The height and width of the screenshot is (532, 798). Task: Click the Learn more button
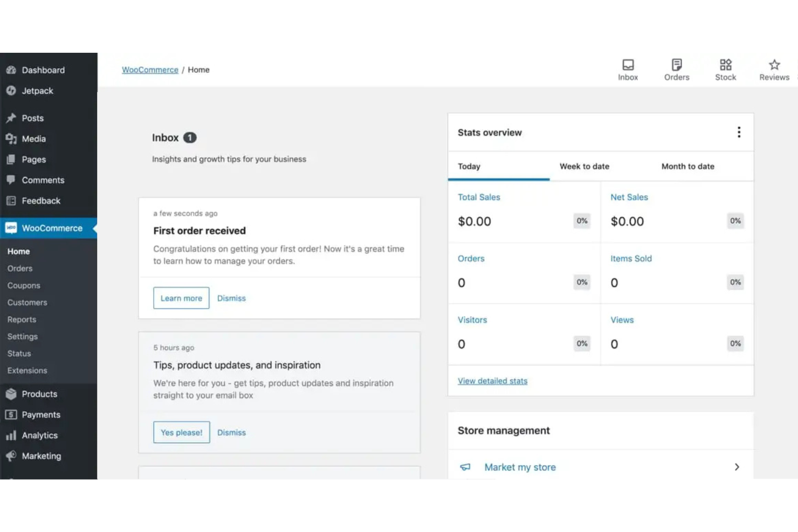tap(181, 298)
